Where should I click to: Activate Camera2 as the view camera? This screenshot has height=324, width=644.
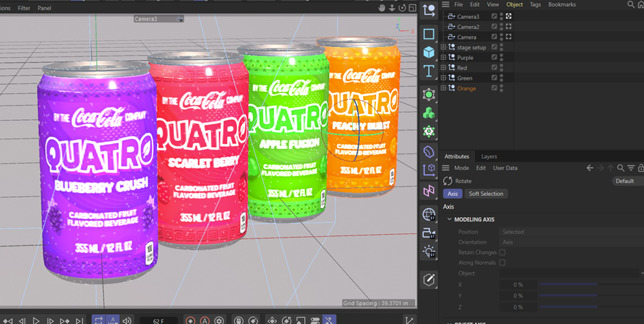coord(508,27)
